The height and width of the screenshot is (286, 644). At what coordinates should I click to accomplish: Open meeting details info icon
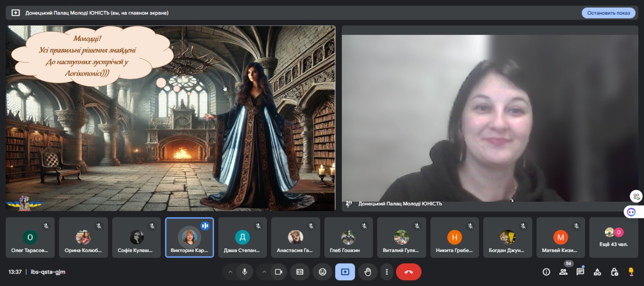tap(546, 272)
